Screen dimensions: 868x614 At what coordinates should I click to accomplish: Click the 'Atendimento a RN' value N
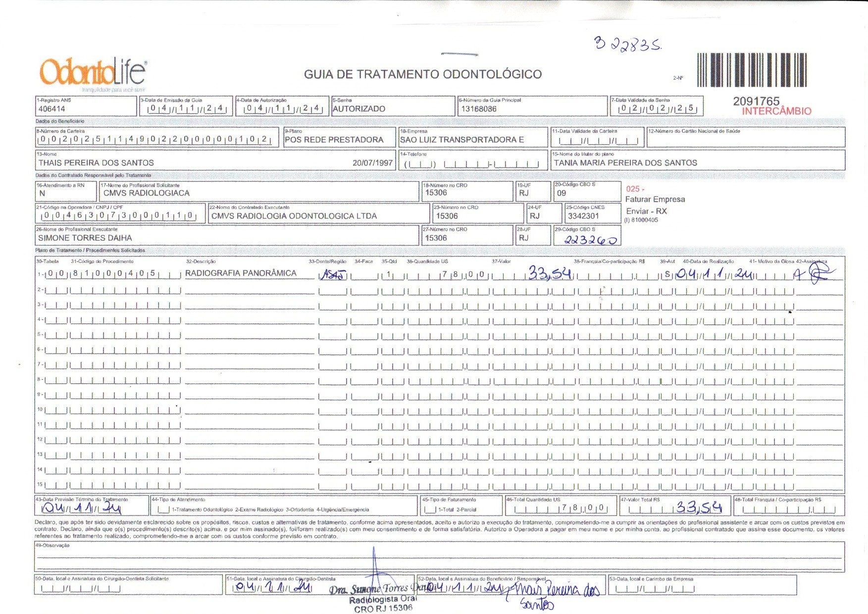point(42,193)
